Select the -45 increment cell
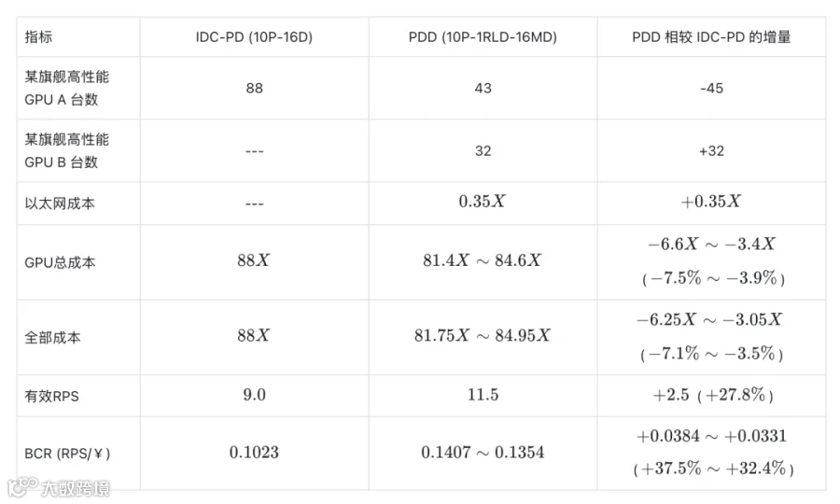The image size is (840, 504). pos(711,88)
